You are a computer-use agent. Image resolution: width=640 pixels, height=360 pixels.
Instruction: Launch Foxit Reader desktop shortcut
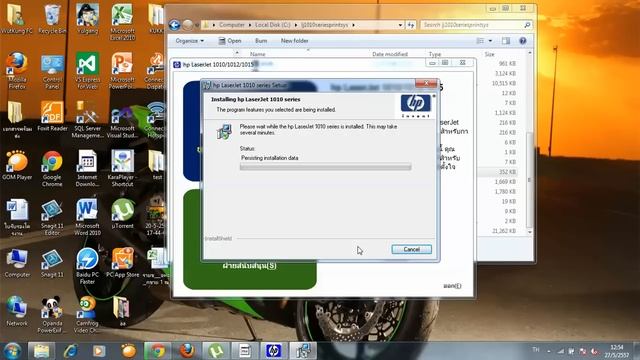[52, 116]
